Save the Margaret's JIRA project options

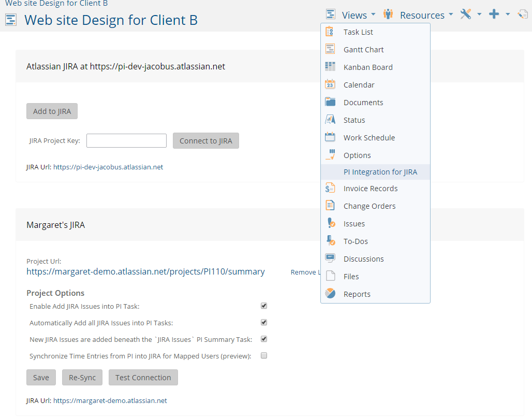pyautogui.click(x=41, y=377)
